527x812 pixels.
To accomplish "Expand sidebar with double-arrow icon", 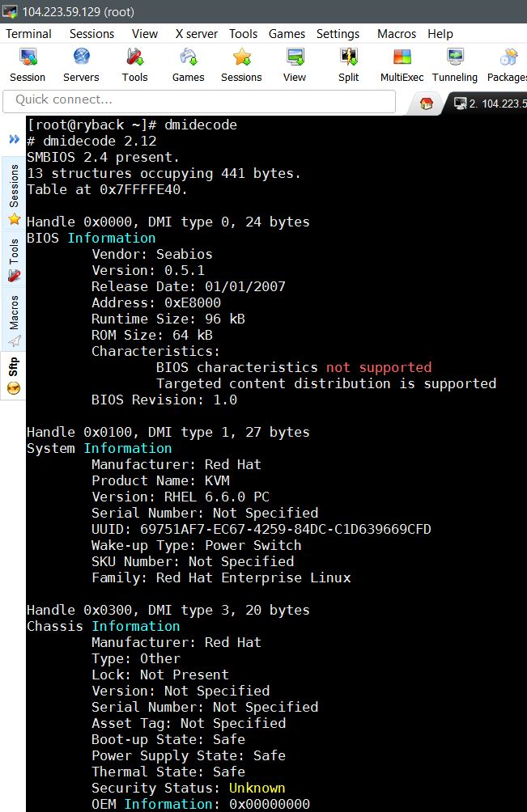I will pyautogui.click(x=14, y=139).
